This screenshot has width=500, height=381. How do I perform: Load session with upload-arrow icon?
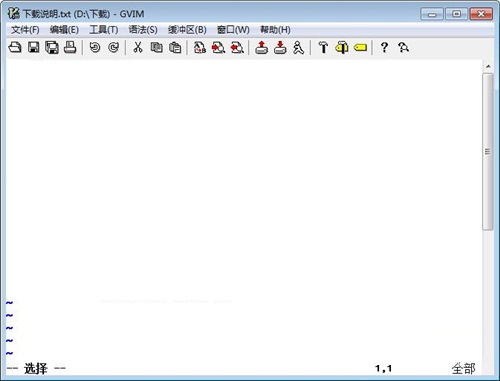click(262, 48)
